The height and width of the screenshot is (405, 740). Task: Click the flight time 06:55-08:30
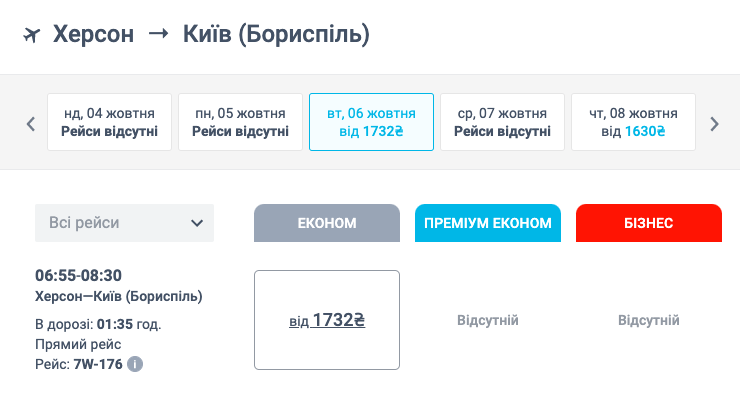pyautogui.click(x=78, y=275)
